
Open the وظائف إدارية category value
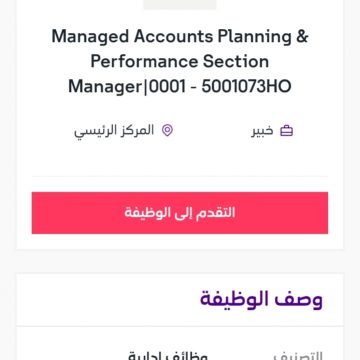click(168, 356)
